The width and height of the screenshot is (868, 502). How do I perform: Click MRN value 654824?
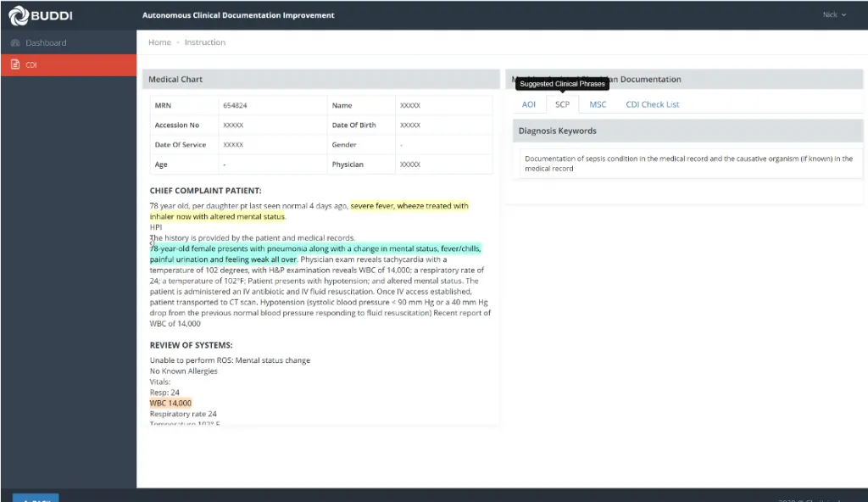[x=236, y=105]
